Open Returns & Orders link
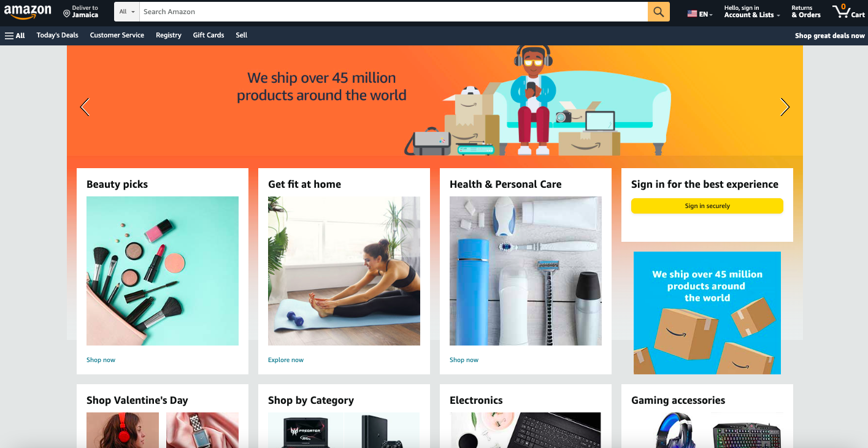868x448 pixels. coord(806,12)
